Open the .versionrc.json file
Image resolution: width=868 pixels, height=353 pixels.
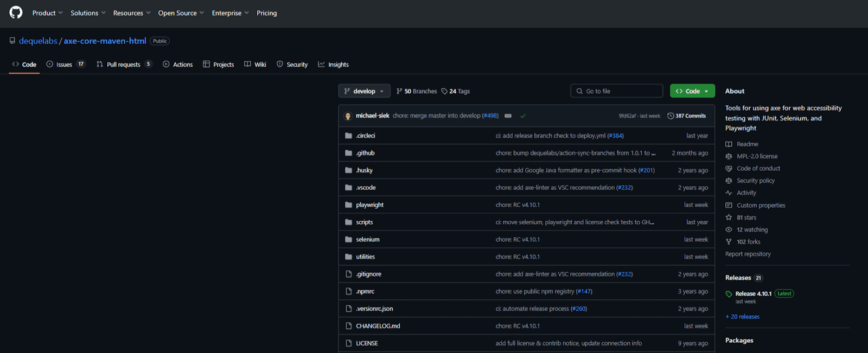(374, 309)
